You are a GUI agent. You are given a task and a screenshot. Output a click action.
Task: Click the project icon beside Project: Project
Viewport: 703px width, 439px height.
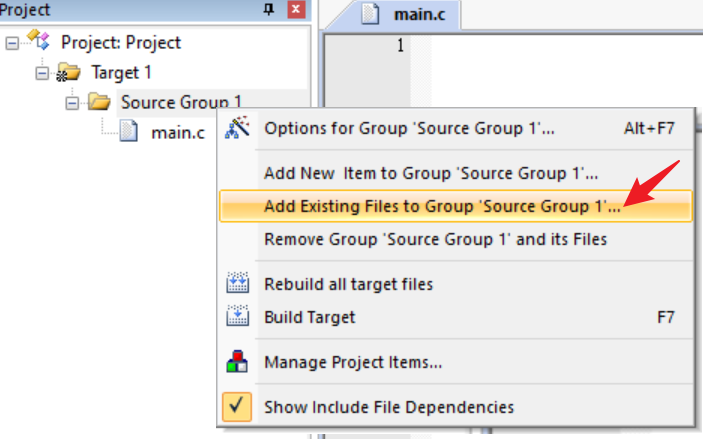[38, 42]
